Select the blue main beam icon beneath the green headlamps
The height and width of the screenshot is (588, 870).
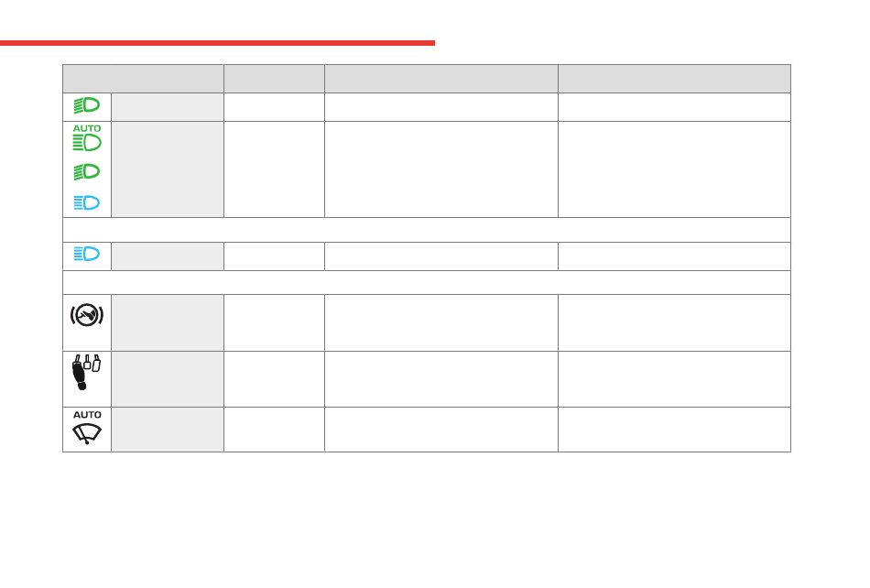pos(87,202)
